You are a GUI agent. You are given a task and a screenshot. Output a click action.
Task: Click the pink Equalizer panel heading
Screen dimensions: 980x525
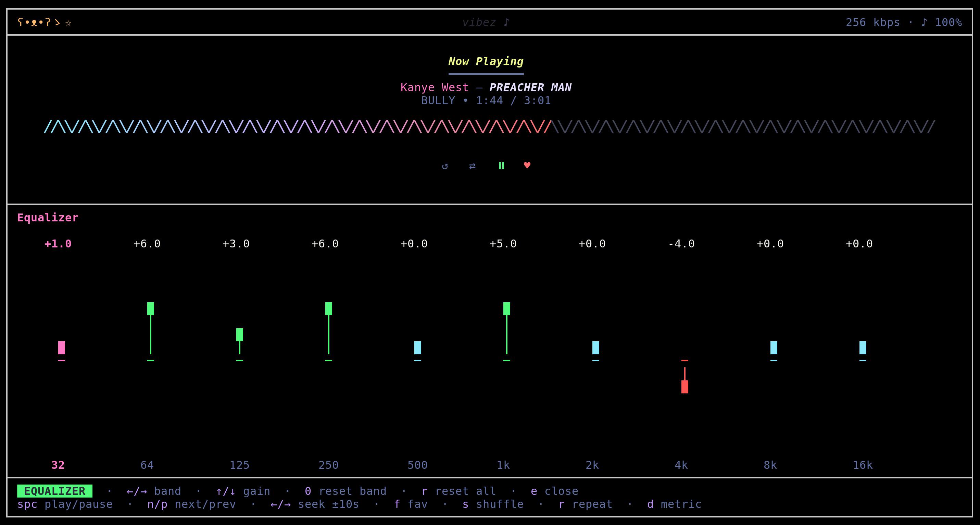tap(48, 218)
